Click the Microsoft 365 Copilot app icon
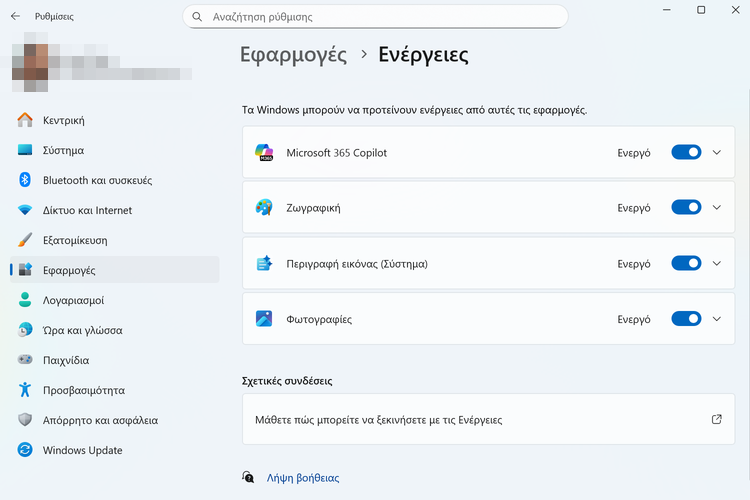The width and height of the screenshot is (750, 500). [264, 153]
